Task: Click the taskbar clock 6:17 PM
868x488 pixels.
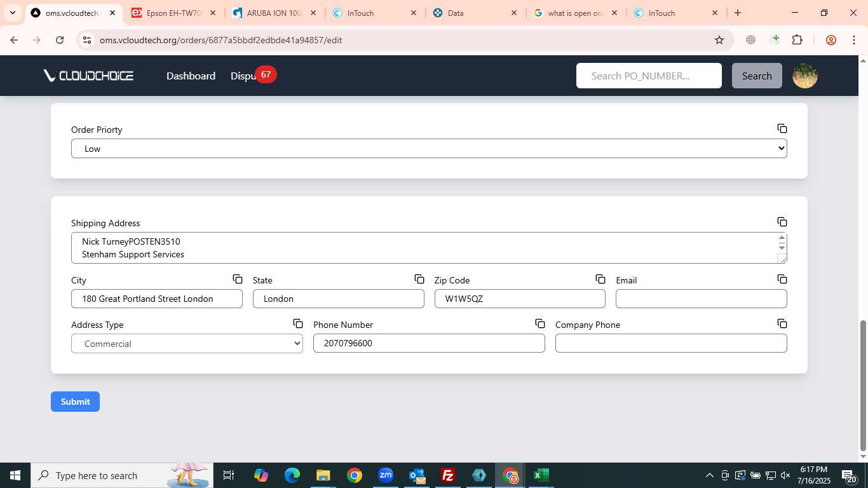Action: click(x=813, y=475)
